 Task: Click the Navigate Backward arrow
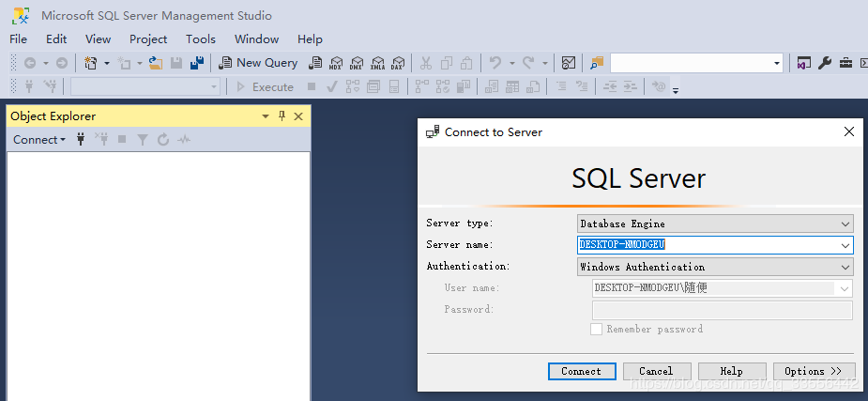coord(29,63)
